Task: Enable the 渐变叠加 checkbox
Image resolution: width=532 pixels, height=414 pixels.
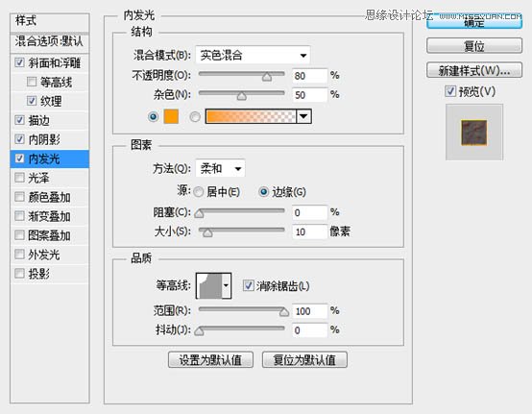Action: pos(19,215)
